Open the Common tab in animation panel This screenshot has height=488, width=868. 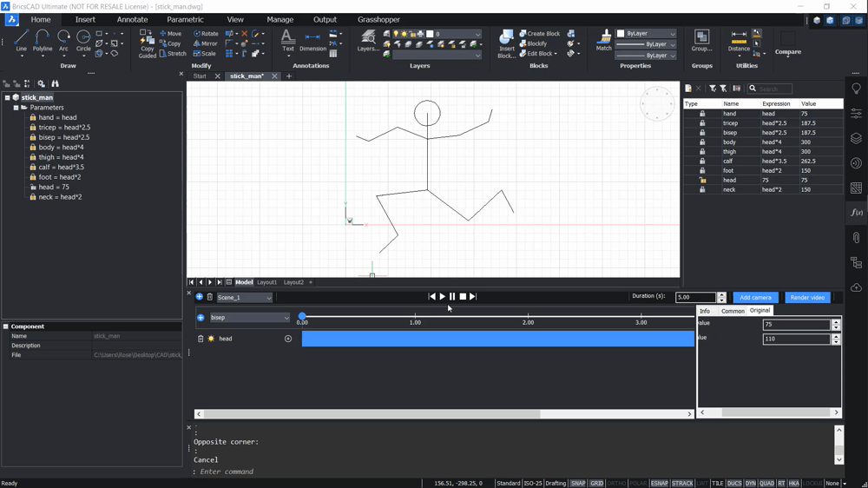point(733,311)
